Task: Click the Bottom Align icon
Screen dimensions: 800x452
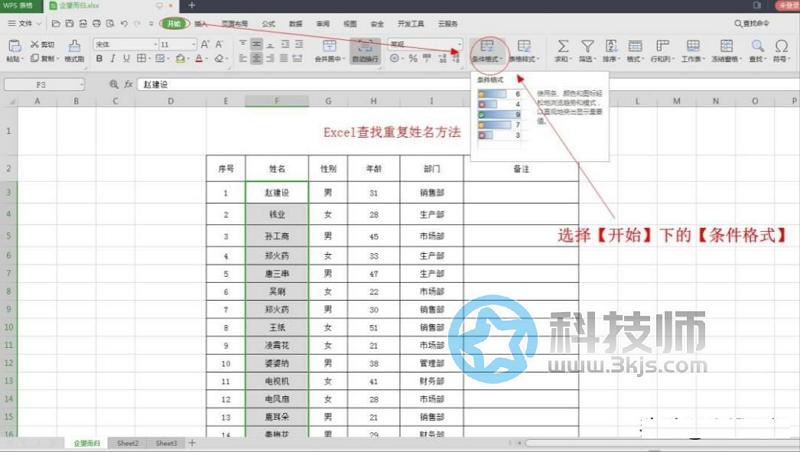Action: 270,44
